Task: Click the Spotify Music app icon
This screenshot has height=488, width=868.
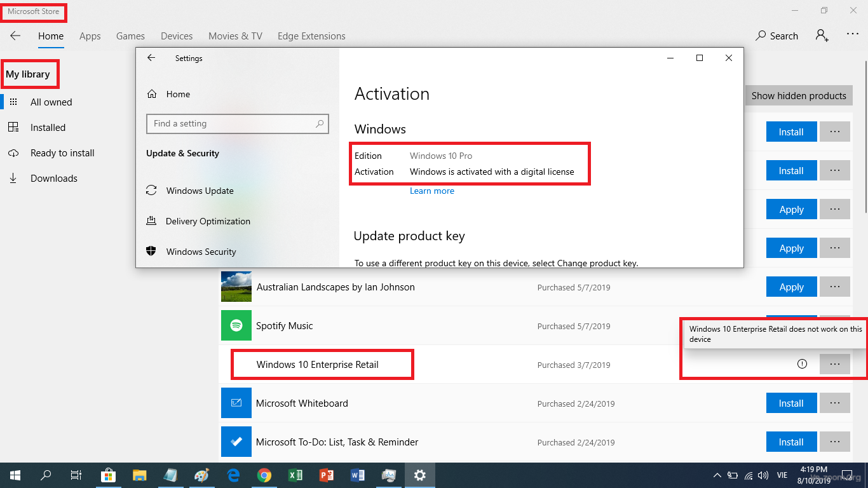Action: [x=236, y=326]
